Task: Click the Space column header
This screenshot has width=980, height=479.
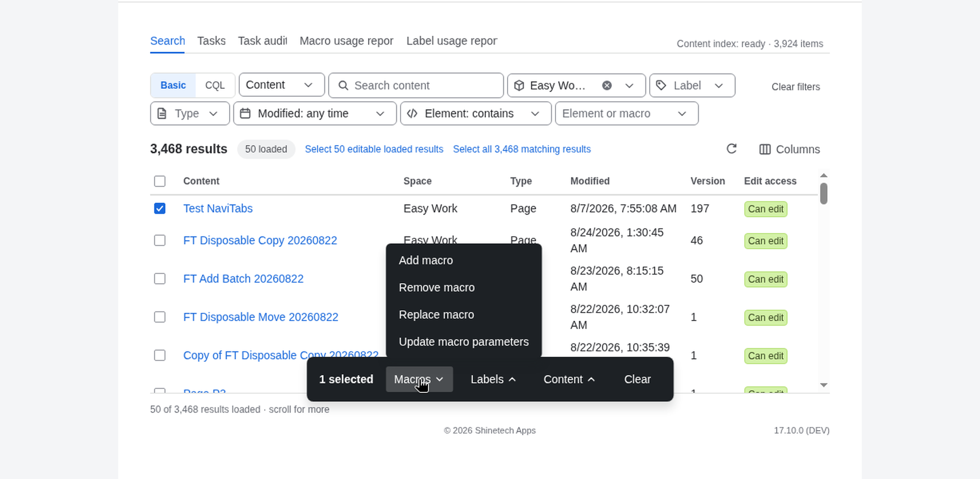Action: click(418, 181)
